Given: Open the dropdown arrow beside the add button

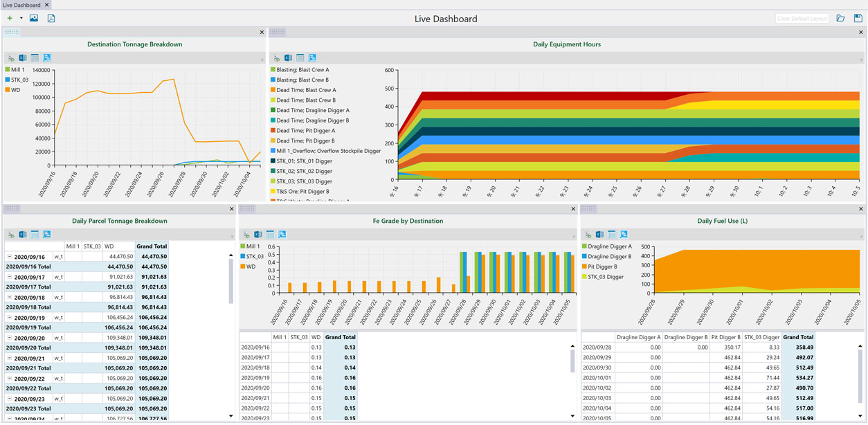Looking at the screenshot, I should pos(21,19).
